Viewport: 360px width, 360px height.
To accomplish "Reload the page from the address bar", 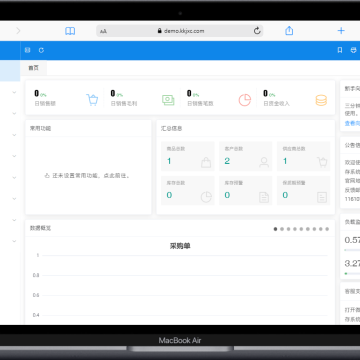I will [257, 31].
